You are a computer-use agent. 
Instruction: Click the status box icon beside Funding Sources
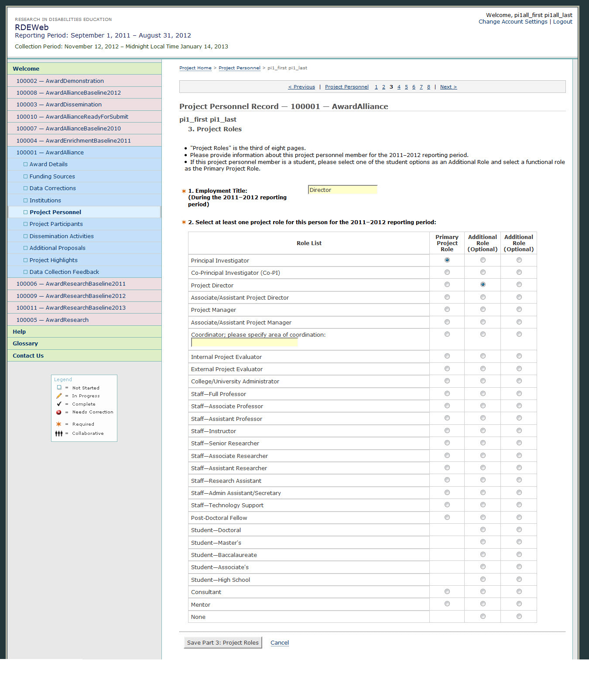click(x=26, y=176)
